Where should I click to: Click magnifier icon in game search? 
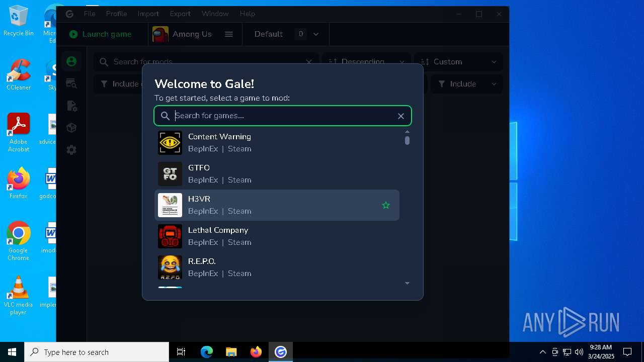pyautogui.click(x=165, y=116)
